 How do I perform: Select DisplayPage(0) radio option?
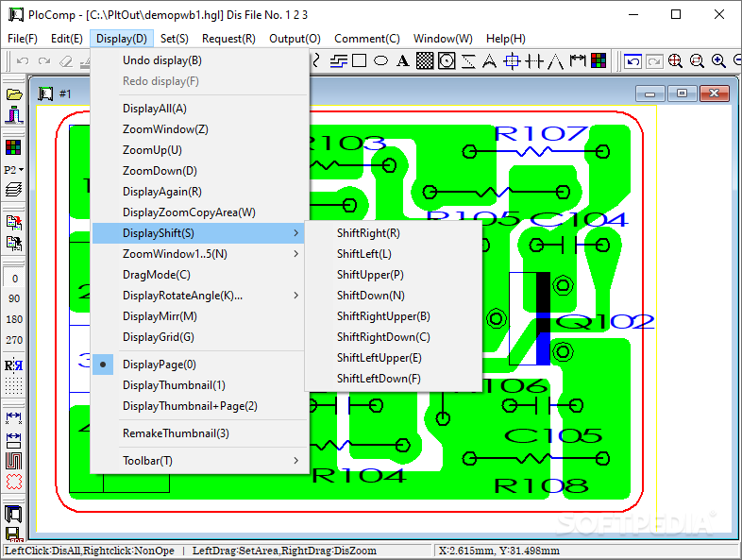tap(200, 365)
